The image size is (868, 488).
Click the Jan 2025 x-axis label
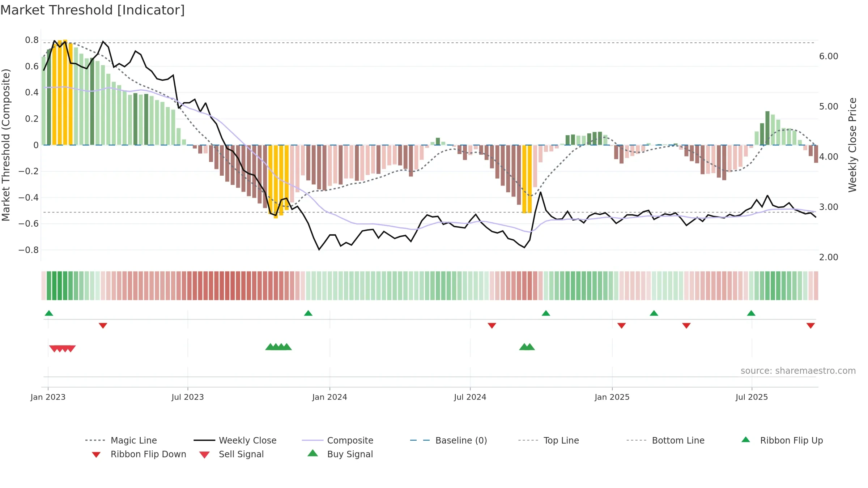coord(612,397)
